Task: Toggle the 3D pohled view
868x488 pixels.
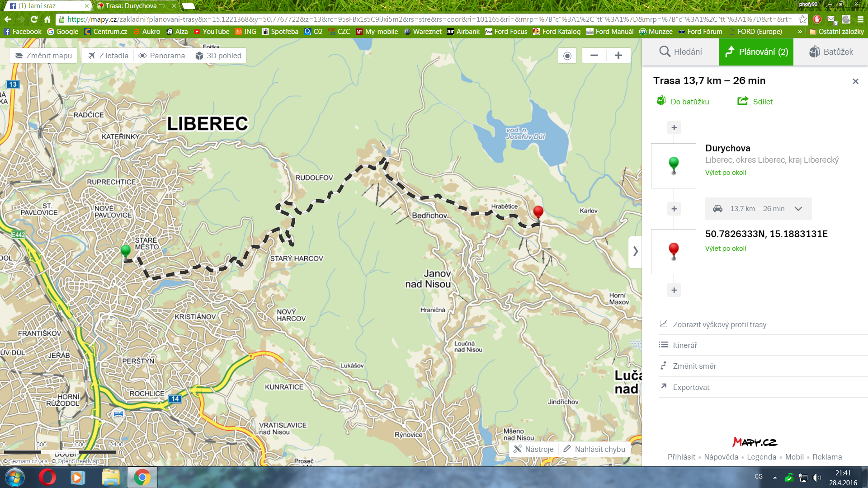Action: point(219,56)
